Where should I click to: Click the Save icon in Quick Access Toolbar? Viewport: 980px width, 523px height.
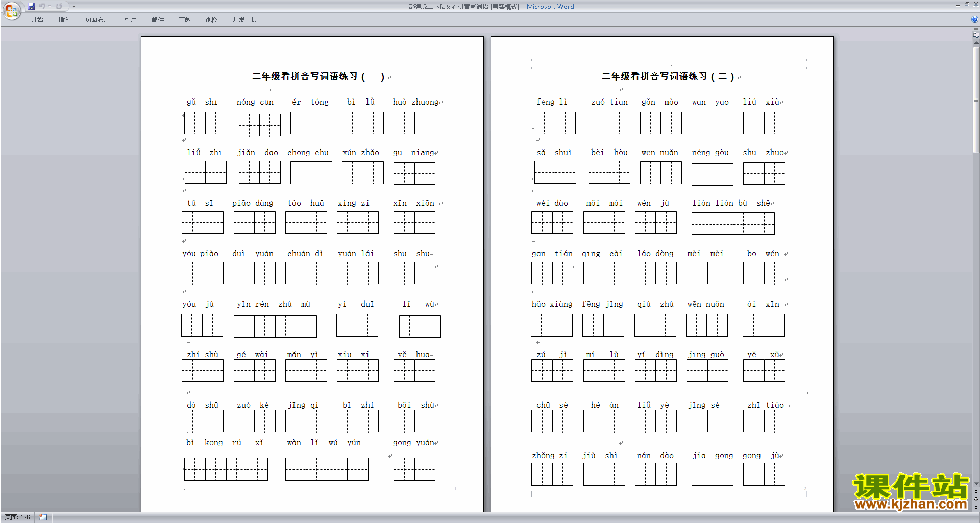(x=31, y=6)
